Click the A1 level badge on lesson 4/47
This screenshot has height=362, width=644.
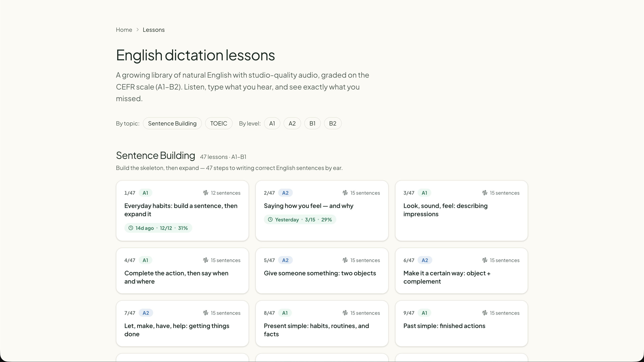pos(145,260)
